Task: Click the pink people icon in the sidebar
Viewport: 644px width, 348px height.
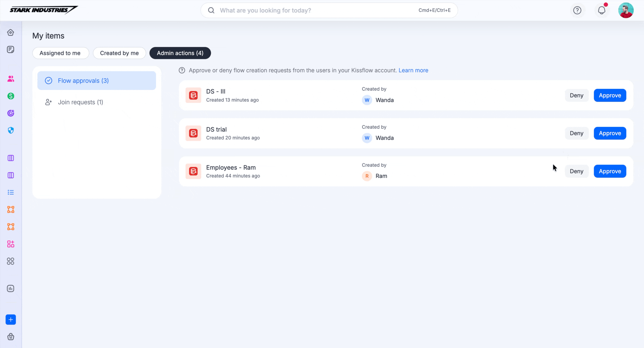Action: [11, 79]
